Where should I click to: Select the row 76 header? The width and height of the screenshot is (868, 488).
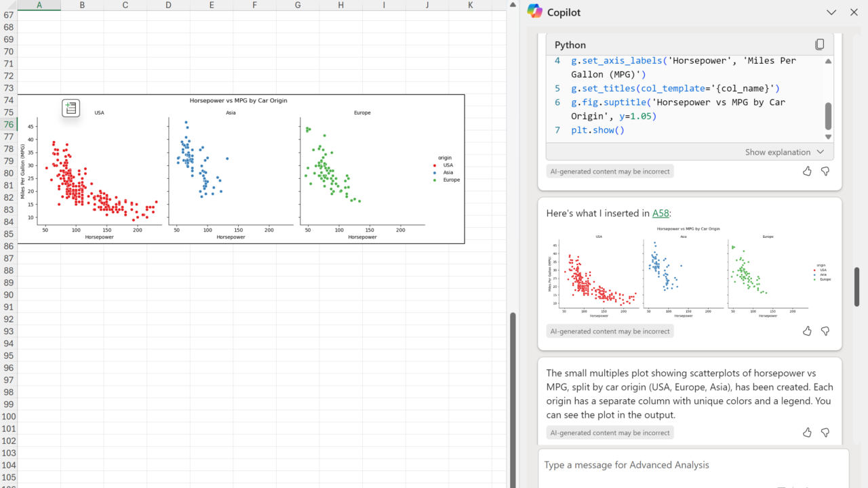point(8,125)
